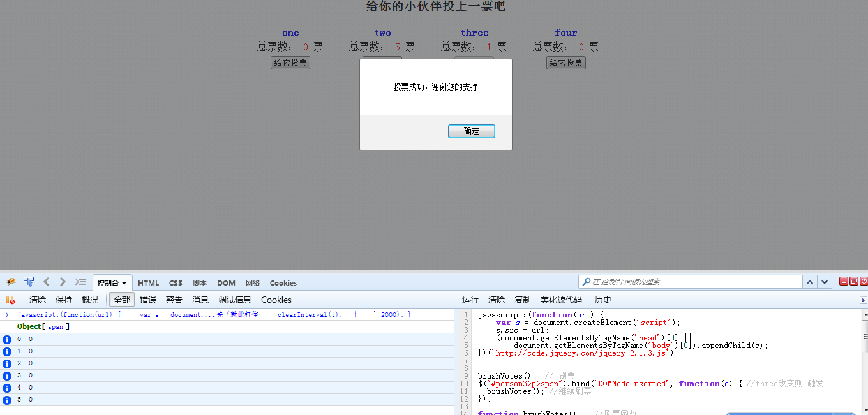Open the 网络 panel tab
Screen dimensions: 868x415
tap(253, 283)
